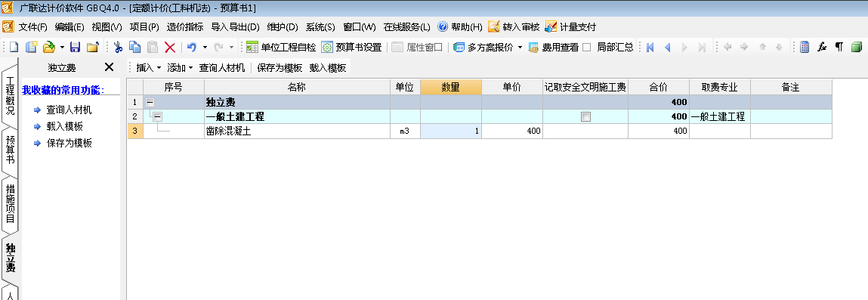Click the paragraph mark icon

(x=839, y=47)
